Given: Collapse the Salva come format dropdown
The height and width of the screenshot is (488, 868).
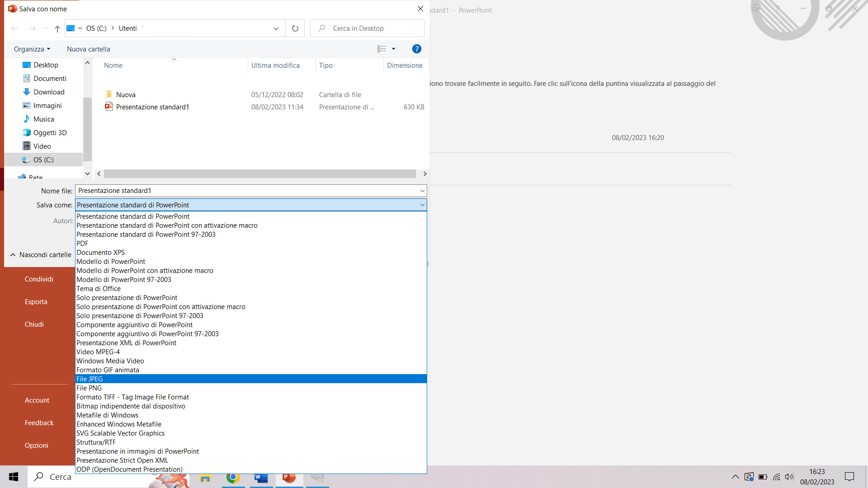Looking at the screenshot, I should pos(422,205).
